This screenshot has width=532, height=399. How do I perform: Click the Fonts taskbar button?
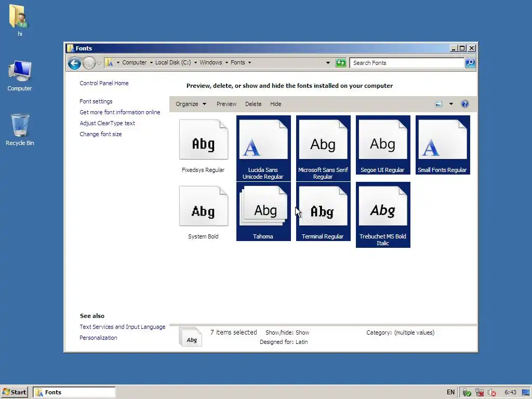tap(74, 392)
